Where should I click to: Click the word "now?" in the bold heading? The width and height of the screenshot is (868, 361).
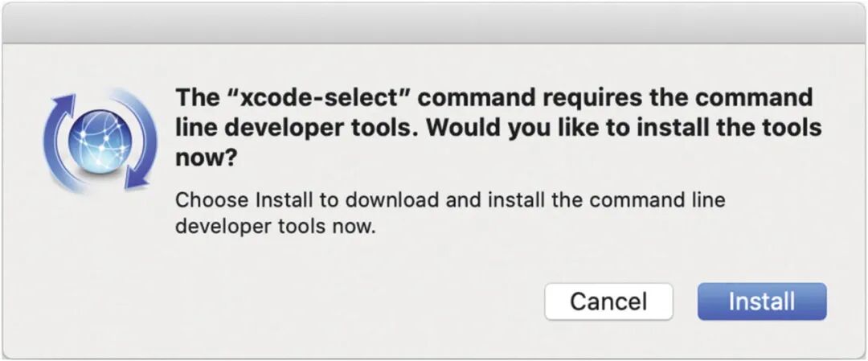[206, 158]
